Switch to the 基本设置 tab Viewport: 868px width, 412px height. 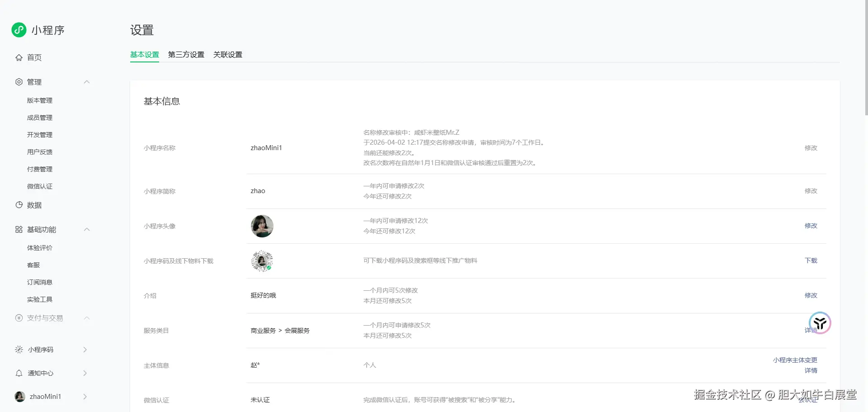[x=145, y=55]
